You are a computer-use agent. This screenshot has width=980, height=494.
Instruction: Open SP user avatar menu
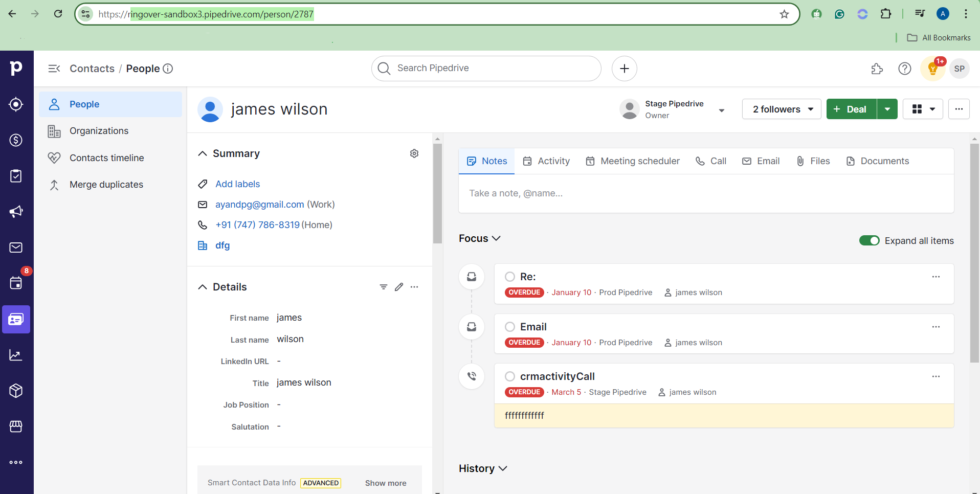(x=960, y=69)
